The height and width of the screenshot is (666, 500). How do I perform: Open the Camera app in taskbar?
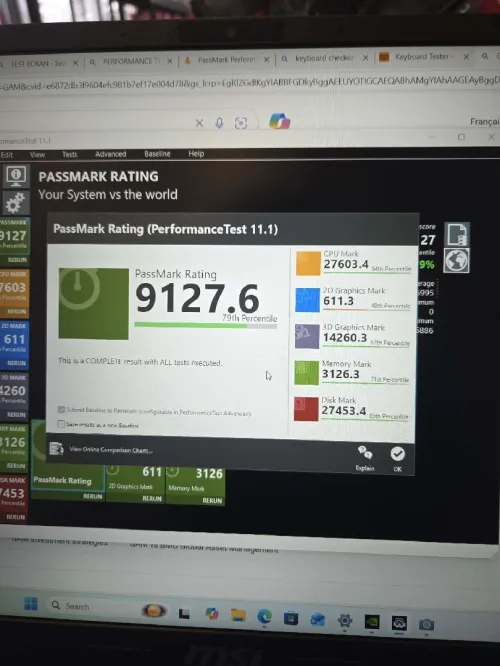pos(427,624)
